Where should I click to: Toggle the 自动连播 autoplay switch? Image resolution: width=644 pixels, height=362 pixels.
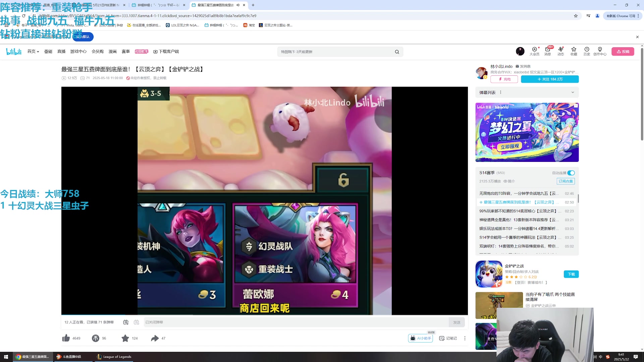click(571, 173)
